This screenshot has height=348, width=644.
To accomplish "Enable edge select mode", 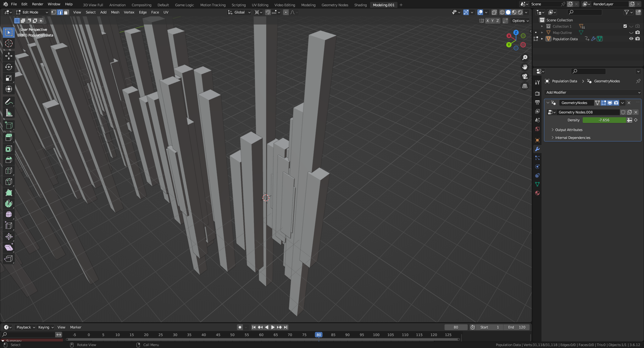I will click(60, 12).
